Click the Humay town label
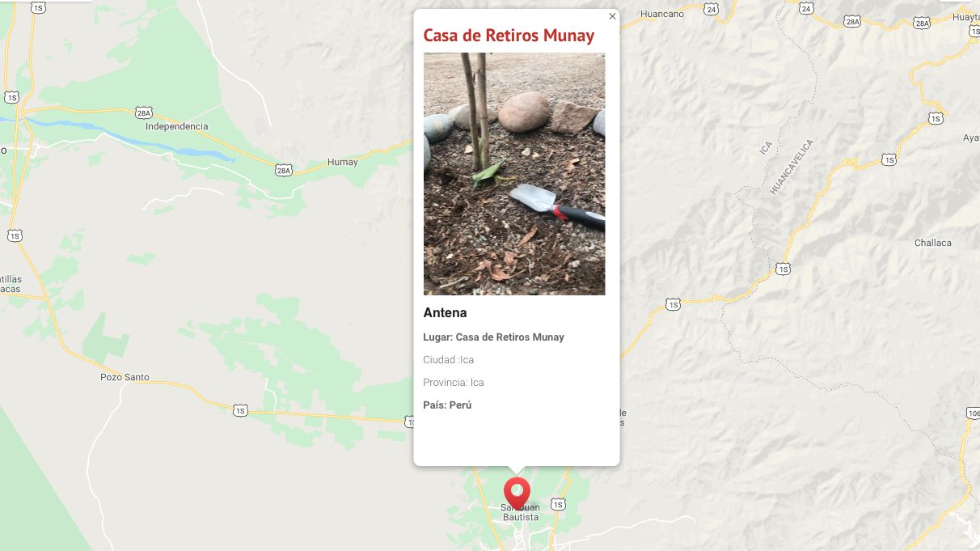Image resolution: width=980 pixels, height=551 pixels. coord(343,163)
